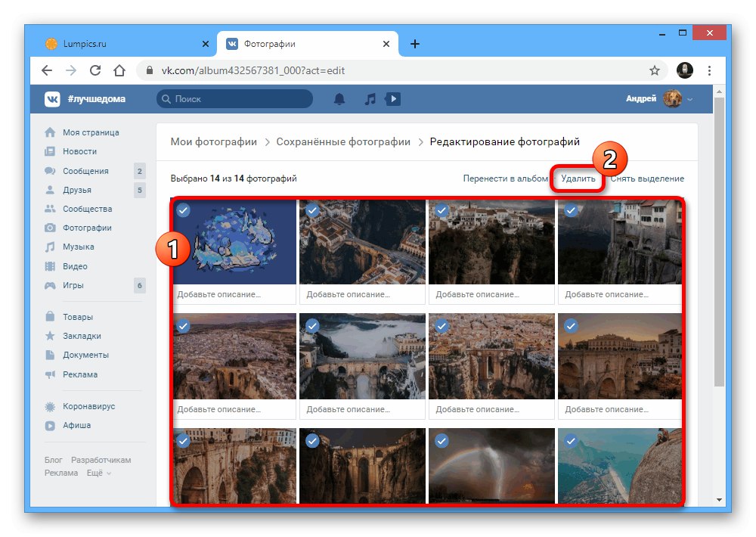
Task: Expand the Ещё footer dropdown
Action: (x=99, y=473)
